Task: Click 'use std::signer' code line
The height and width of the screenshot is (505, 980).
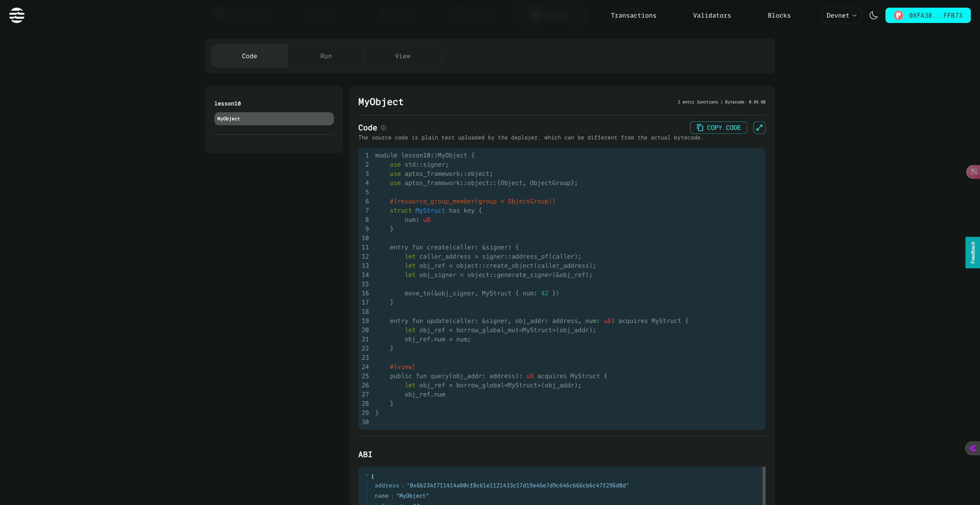Action: (x=419, y=164)
